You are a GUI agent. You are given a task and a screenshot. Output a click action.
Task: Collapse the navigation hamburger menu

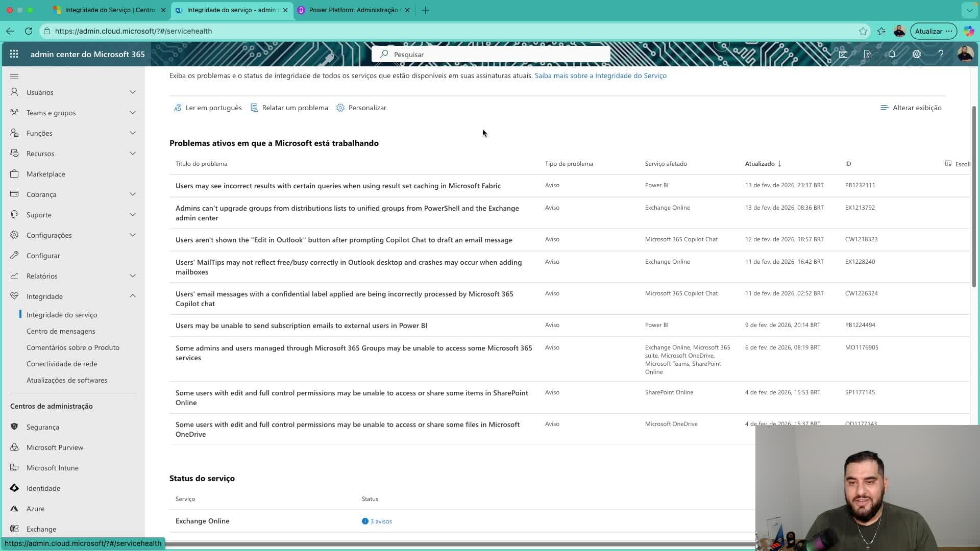point(14,77)
